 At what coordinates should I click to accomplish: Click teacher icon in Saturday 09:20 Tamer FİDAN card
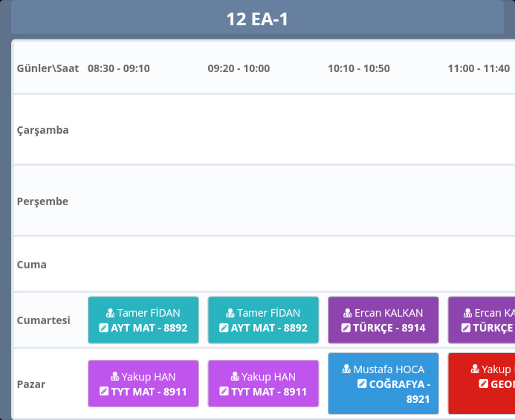click(x=230, y=314)
